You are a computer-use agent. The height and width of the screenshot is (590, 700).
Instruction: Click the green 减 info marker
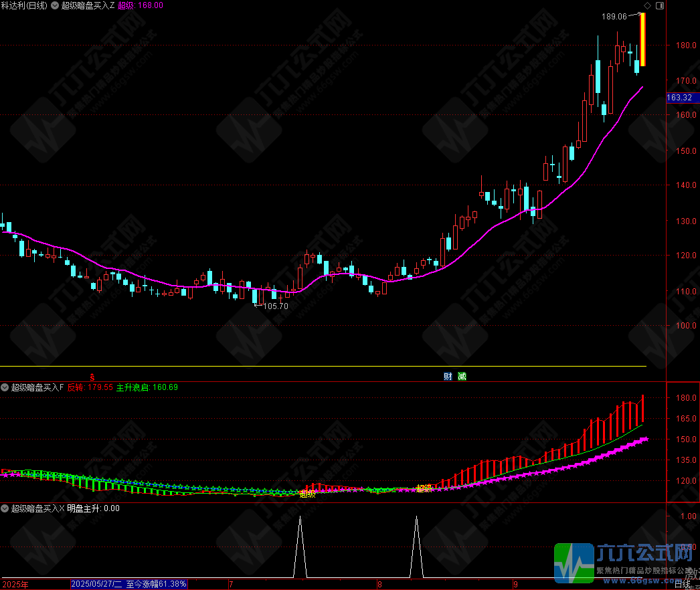click(x=462, y=377)
